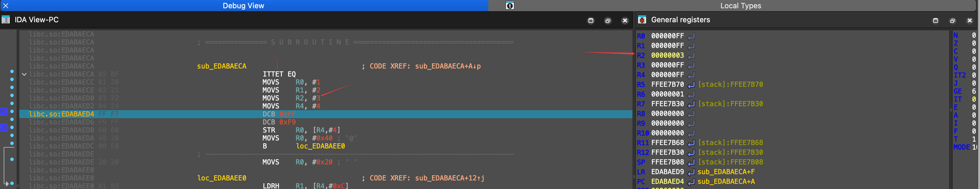Set breakpoint dot at MOVS R0, #0x40 line
The width and height of the screenshot is (980, 189).
12,135
